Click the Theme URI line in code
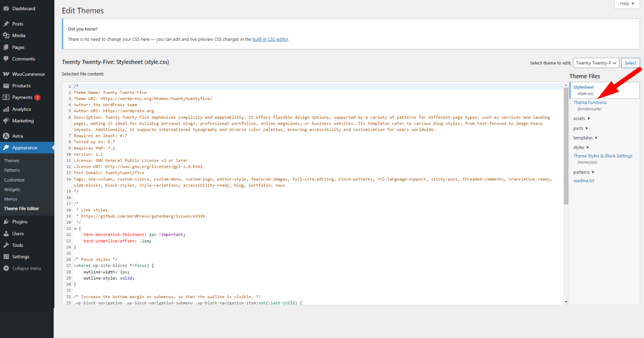Image resolution: width=644 pixels, height=338 pixels. (143, 99)
